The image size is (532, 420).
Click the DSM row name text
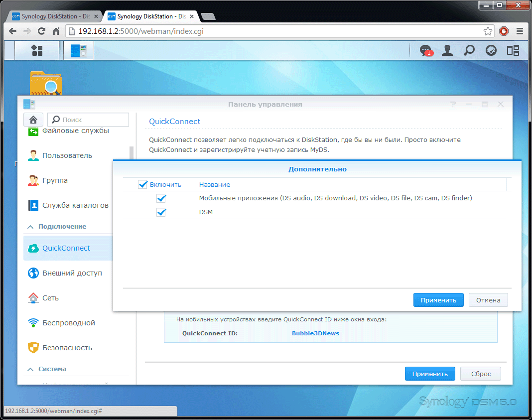point(206,212)
